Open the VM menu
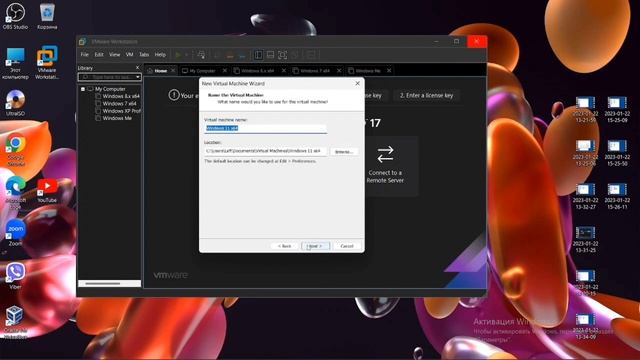 129,54
